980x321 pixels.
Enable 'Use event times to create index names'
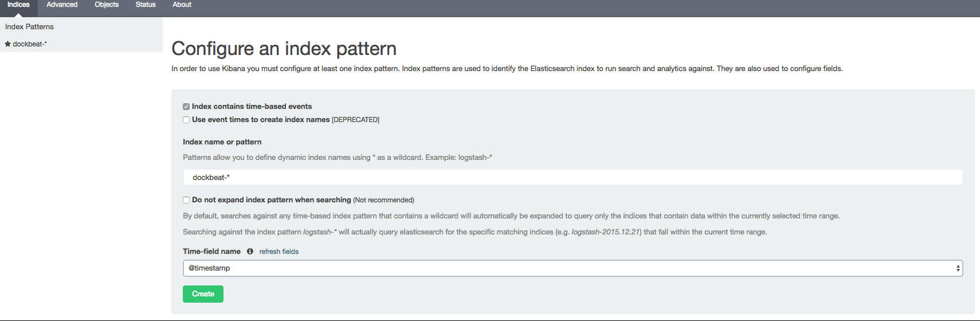186,120
